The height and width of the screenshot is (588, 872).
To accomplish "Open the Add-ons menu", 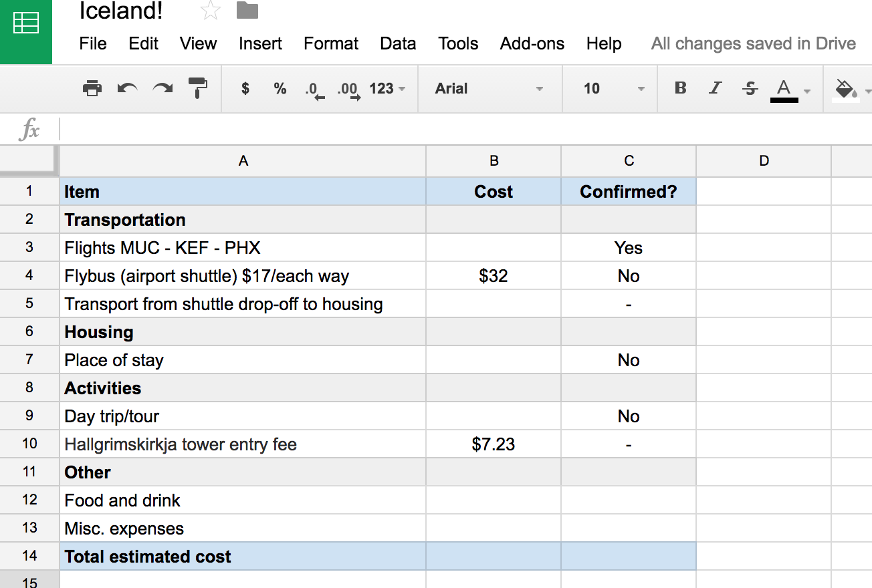I will coord(532,43).
